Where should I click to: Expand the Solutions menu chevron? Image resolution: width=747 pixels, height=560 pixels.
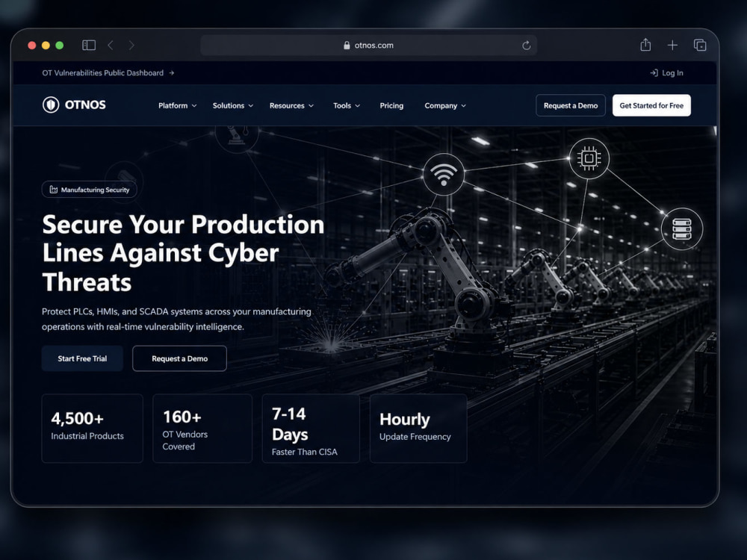tap(250, 106)
